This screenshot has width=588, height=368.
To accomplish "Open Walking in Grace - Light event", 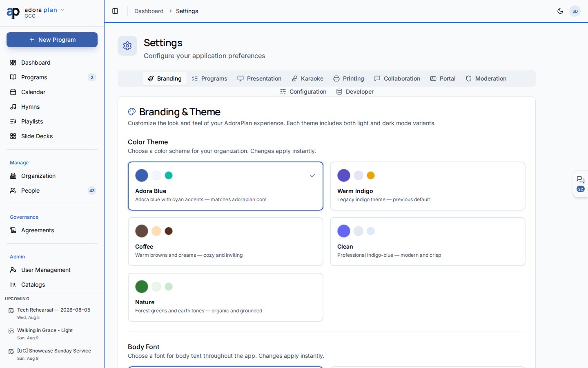I will (52, 334).
